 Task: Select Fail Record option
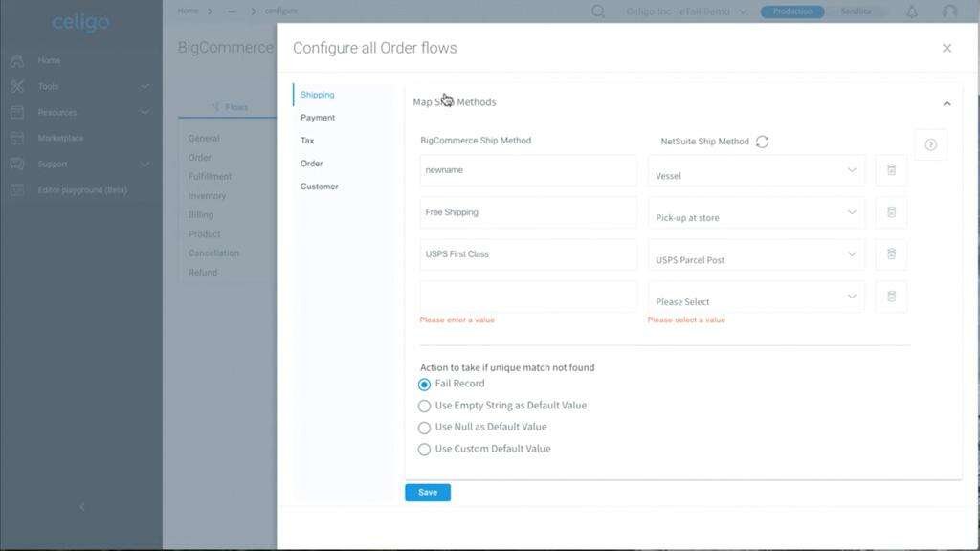(x=424, y=385)
